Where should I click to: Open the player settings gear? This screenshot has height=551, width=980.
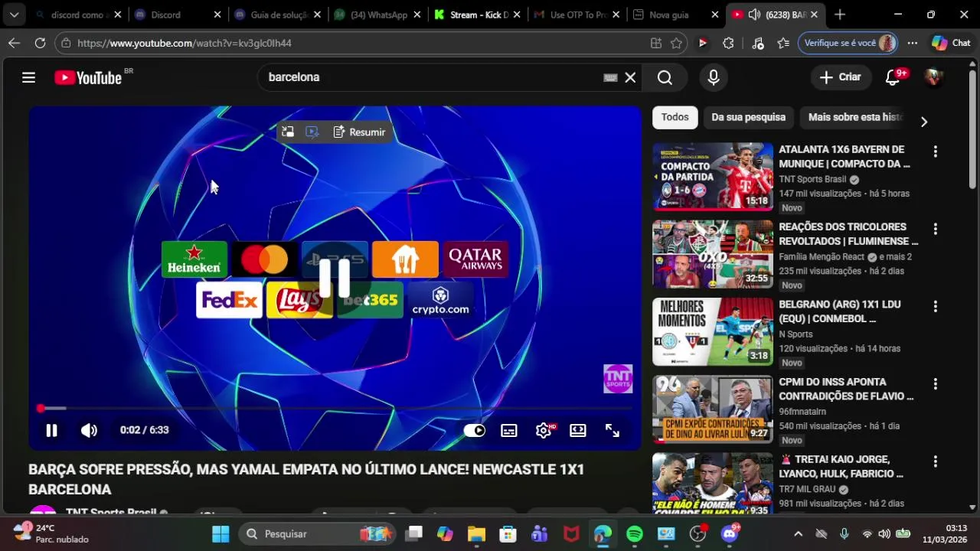click(544, 430)
